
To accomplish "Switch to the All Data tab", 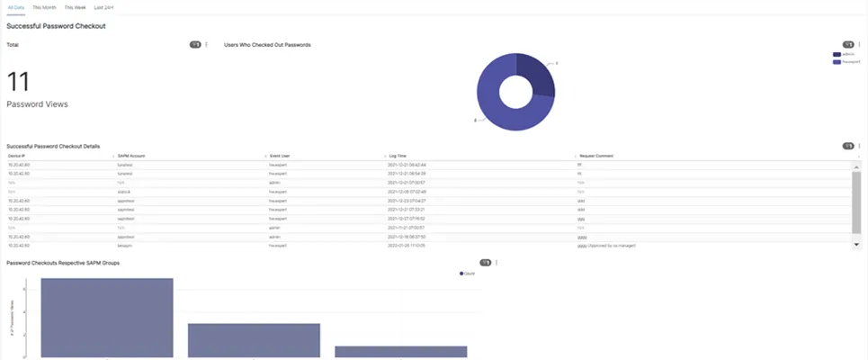I will click(15, 8).
